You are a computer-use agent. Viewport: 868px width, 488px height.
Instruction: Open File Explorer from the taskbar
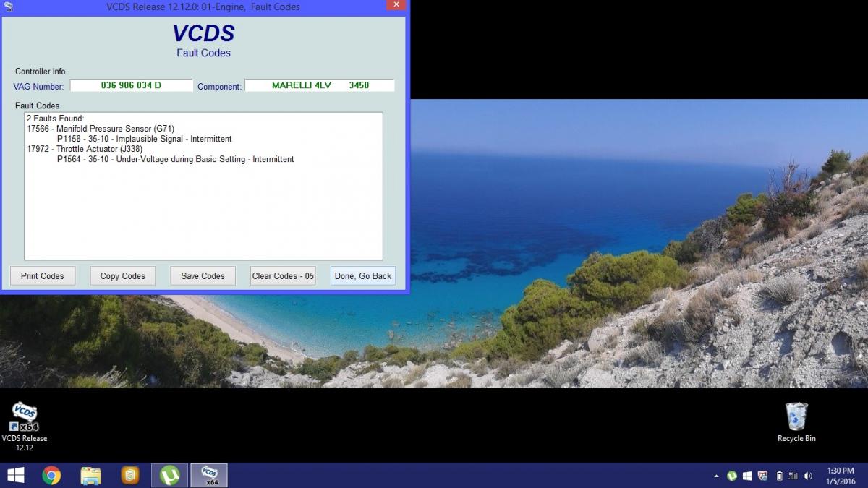point(90,475)
